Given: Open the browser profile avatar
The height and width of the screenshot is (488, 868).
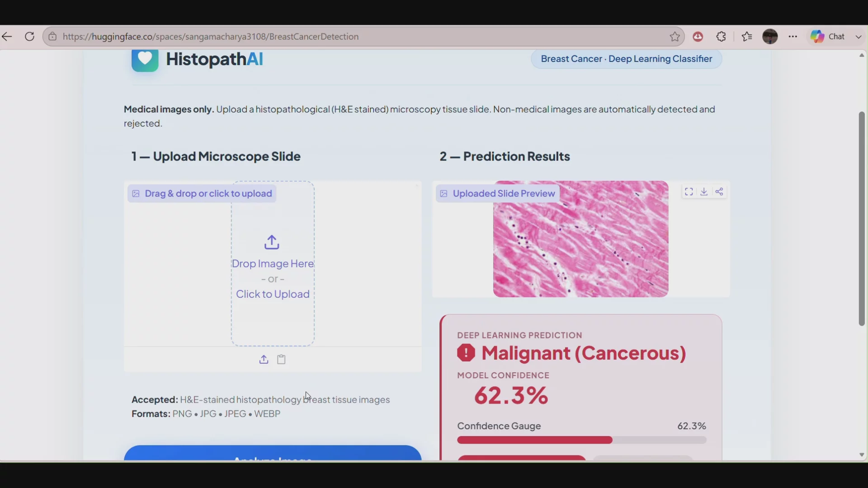Looking at the screenshot, I should click(770, 37).
